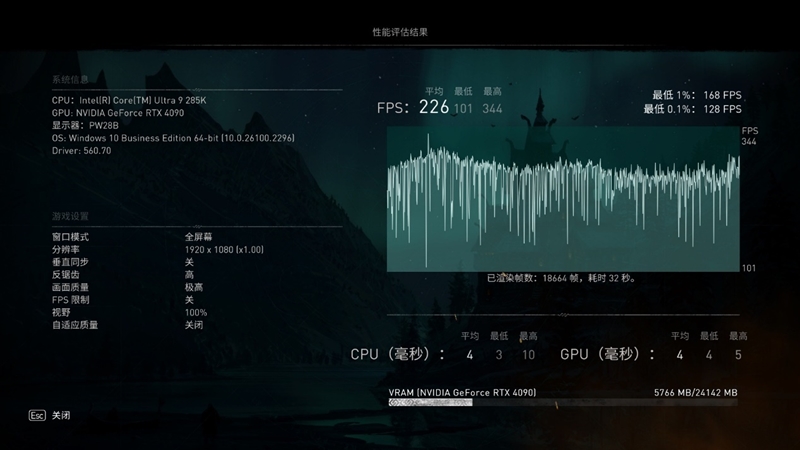
Task: Click the 最低 0.1%: 128 FPS readout
Action: [692, 109]
